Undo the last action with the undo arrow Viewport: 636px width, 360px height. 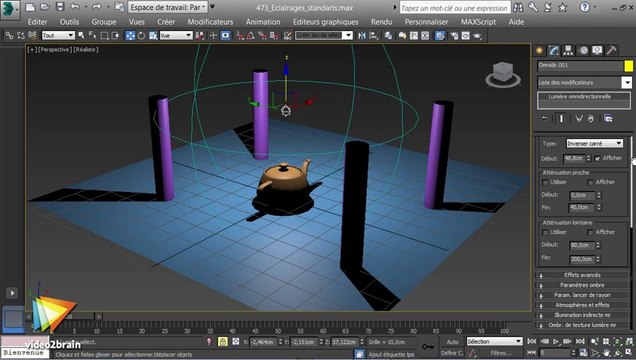point(75,7)
